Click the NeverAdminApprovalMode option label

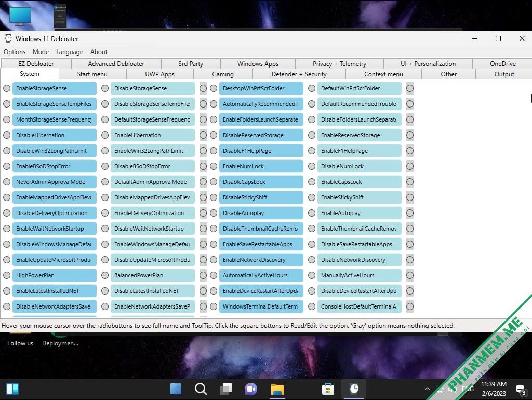click(54, 182)
